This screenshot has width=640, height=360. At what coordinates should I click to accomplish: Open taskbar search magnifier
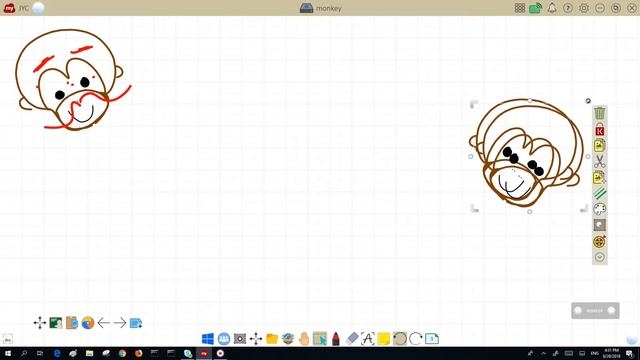(x=24, y=353)
